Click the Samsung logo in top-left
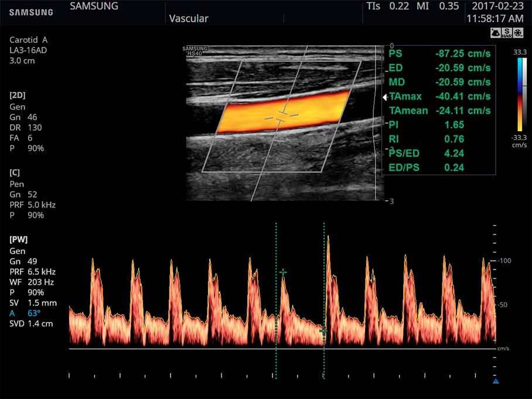532x399 pixels. click(x=30, y=12)
